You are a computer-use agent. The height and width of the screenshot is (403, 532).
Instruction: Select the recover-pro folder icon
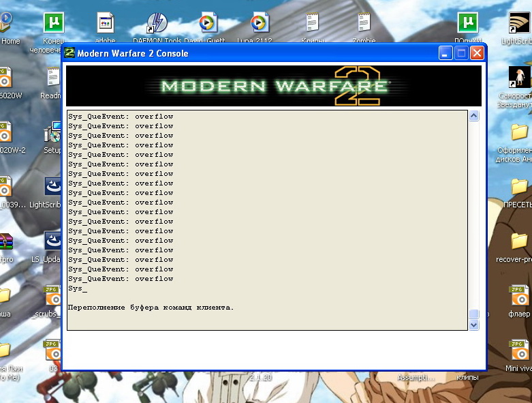coord(520,241)
